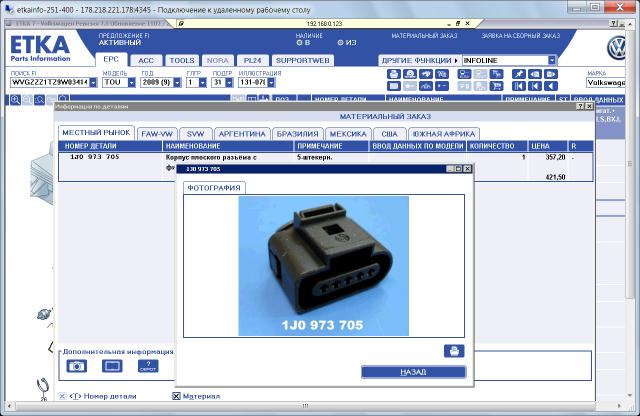Expand the ГЛГР dropdown
Screen dimensions: 640x416
203,82
